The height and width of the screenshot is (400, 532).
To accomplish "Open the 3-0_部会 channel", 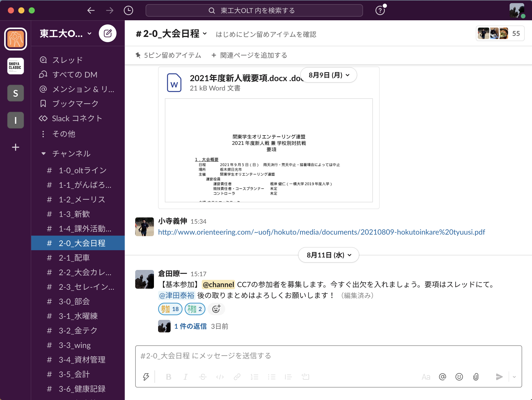I will 78,301.
